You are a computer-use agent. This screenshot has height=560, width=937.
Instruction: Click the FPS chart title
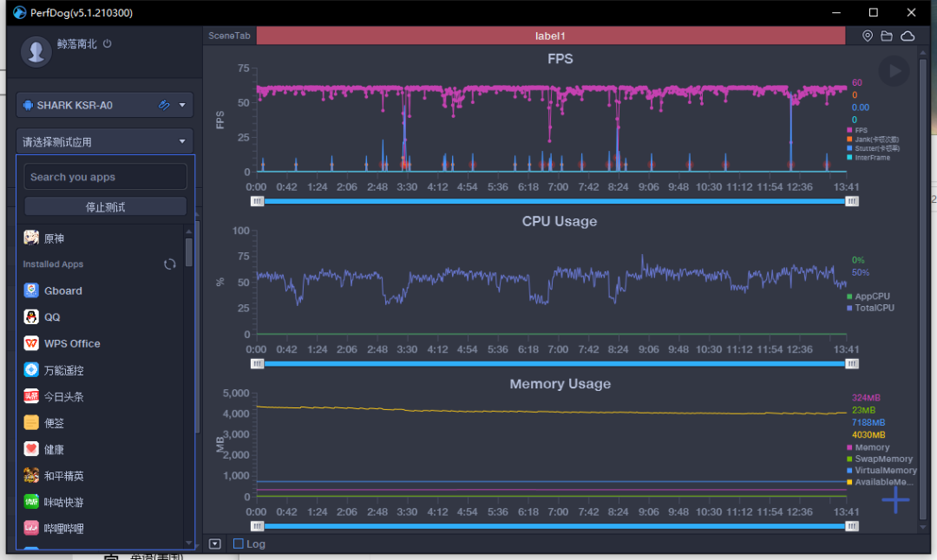pos(560,59)
